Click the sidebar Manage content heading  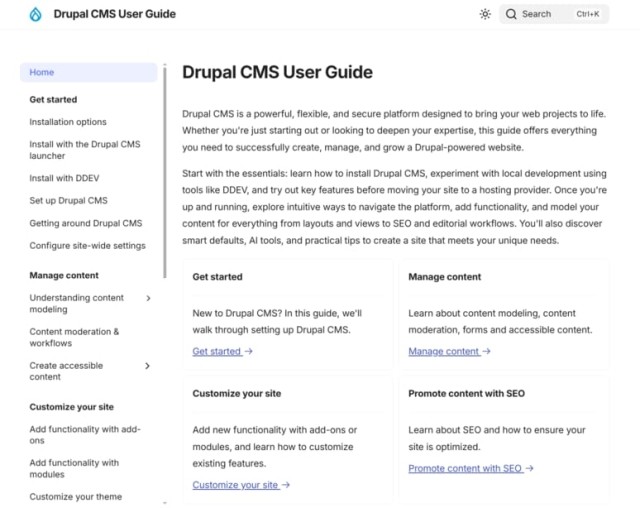pos(64,275)
